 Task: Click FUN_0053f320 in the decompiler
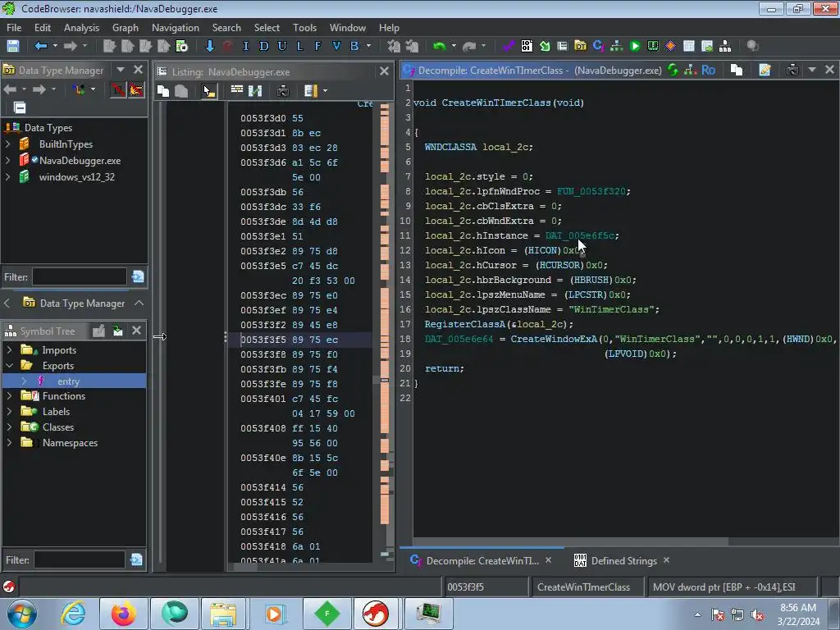pos(593,191)
